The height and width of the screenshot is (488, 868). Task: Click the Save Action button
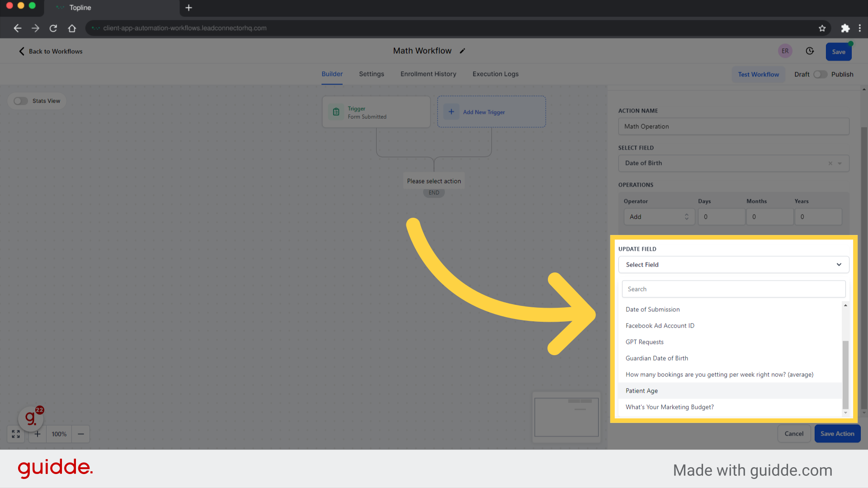pyautogui.click(x=837, y=434)
